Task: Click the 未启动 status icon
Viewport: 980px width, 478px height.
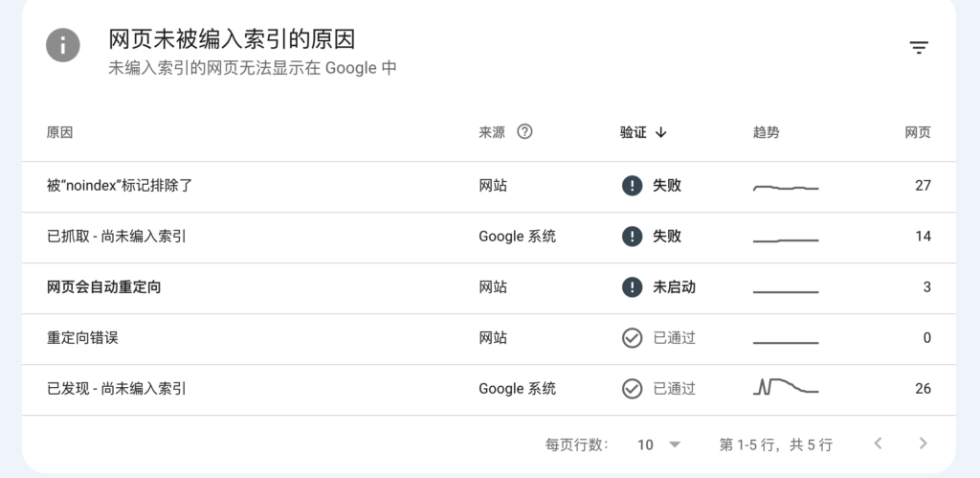Action: point(632,287)
